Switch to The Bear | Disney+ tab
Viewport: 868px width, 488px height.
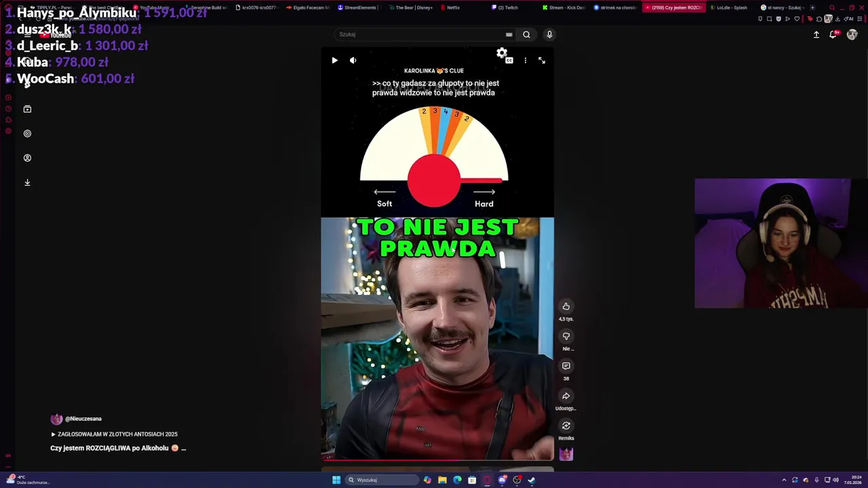coord(412,7)
